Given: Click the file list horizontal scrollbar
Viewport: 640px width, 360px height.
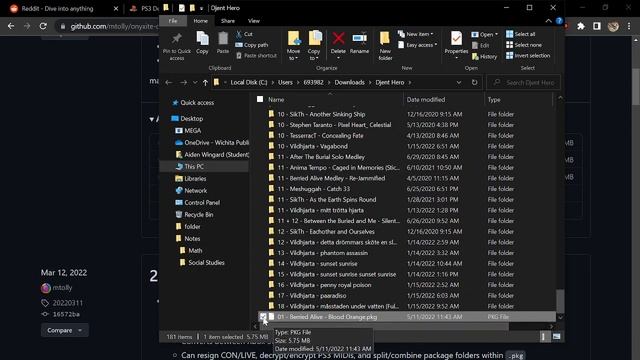Looking at the screenshot, I should click(x=384, y=326).
